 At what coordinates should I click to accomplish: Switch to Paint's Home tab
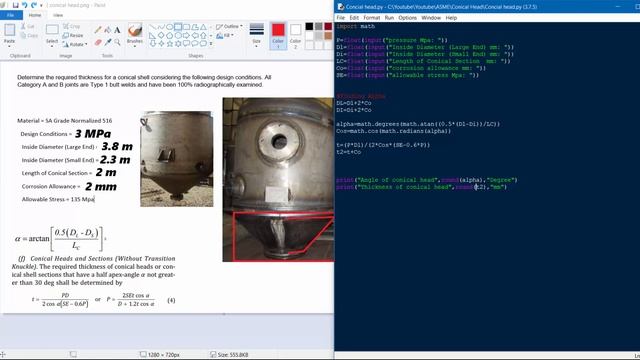pyautogui.click(x=35, y=15)
